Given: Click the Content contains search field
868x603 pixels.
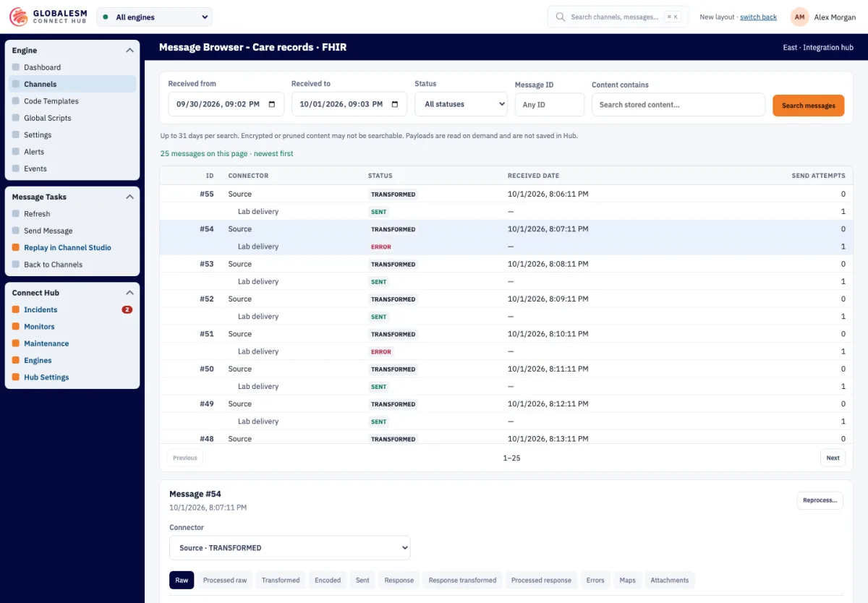Looking at the screenshot, I should point(678,104).
